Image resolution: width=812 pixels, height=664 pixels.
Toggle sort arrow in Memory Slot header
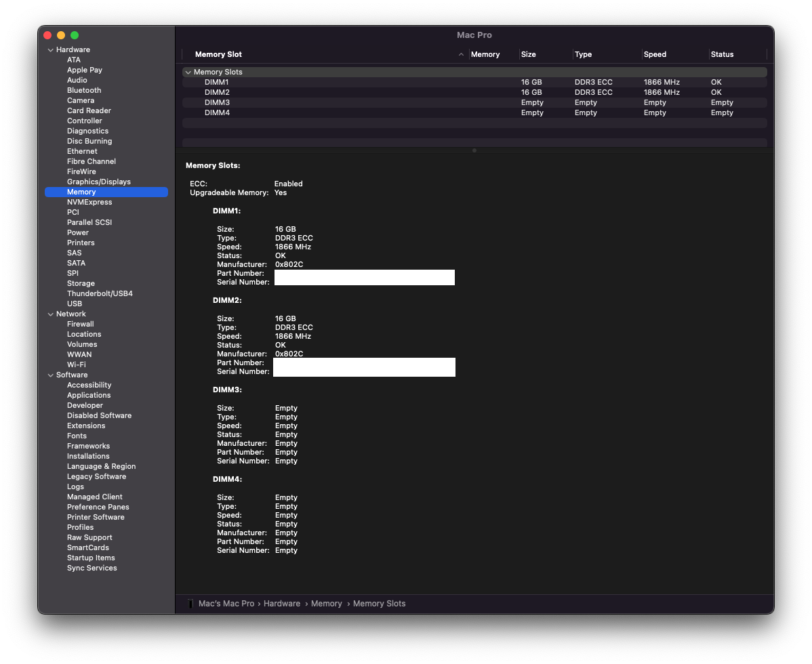point(461,54)
